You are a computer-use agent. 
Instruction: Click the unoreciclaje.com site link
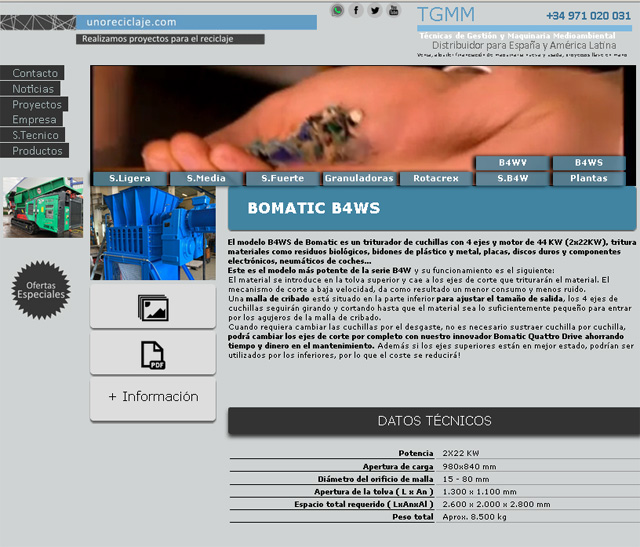[131, 21]
